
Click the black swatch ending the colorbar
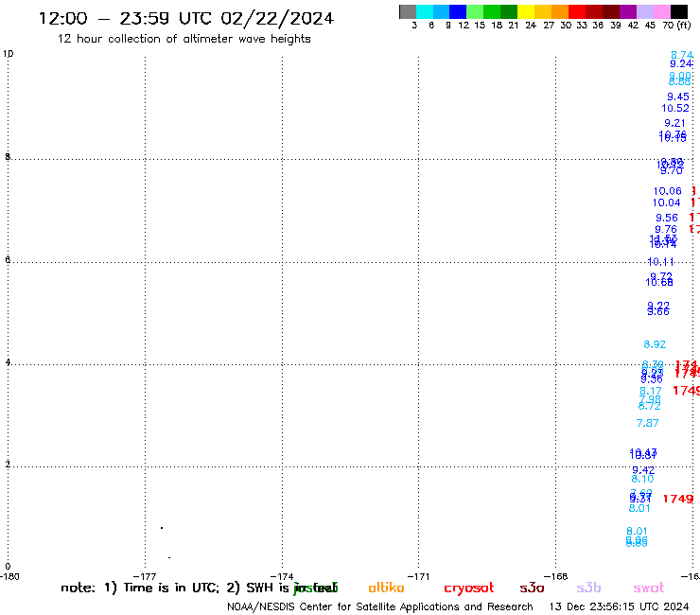click(678, 11)
